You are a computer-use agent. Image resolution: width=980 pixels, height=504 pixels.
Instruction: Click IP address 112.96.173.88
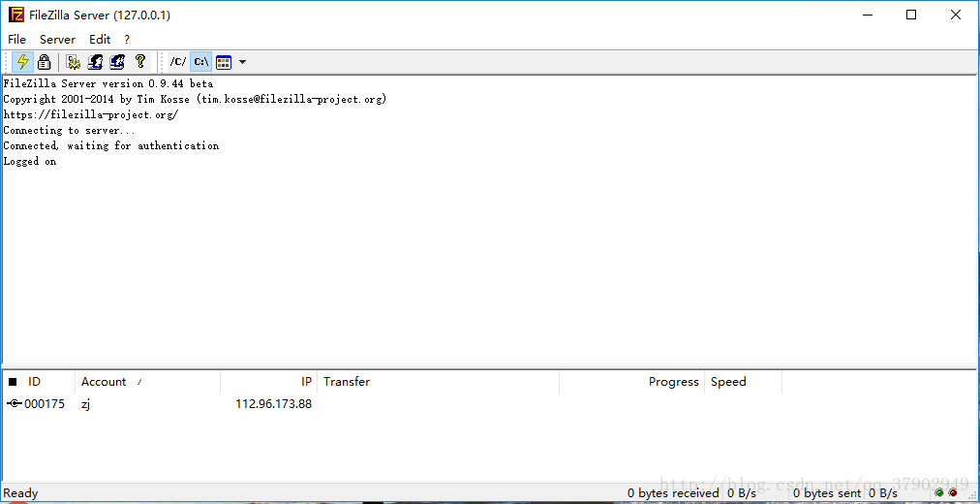tap(274, 404)
